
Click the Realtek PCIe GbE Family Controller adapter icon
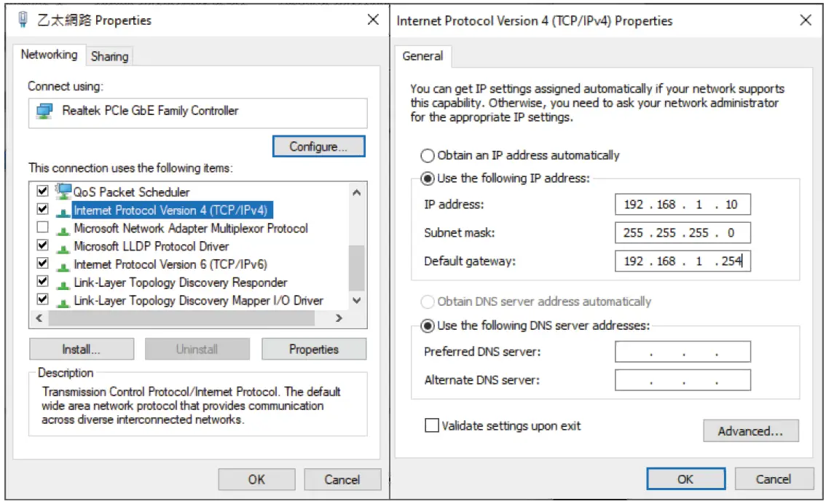(x=43, y=109)
